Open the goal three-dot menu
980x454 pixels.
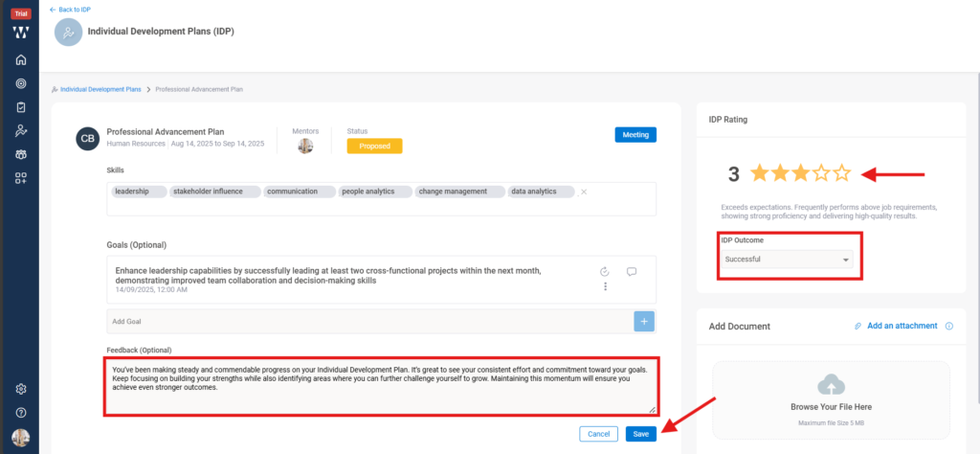[605, 286]
